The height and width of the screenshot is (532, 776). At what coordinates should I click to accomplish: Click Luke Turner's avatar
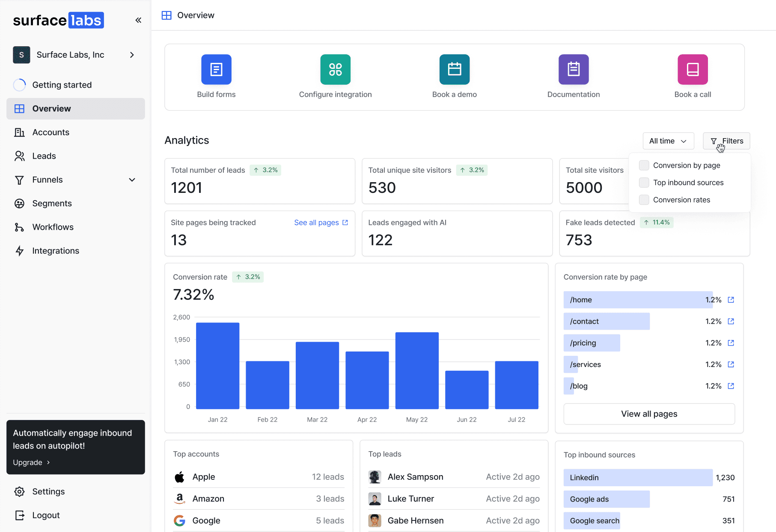point(375,499)
